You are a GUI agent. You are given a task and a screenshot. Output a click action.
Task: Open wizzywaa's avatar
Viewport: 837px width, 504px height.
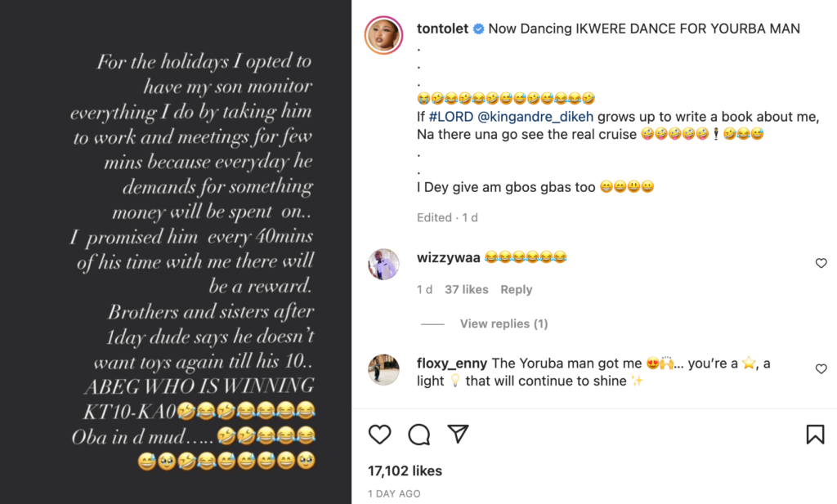click(384, 265)
